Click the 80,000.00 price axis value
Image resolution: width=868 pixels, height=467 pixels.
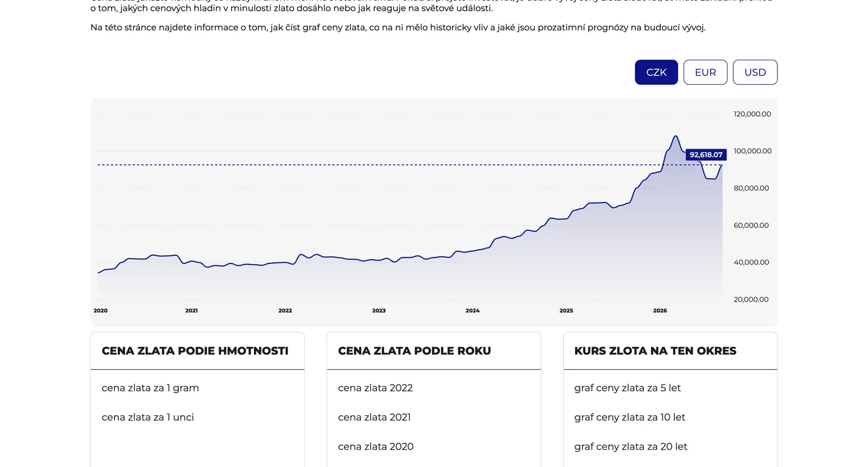[x=751, y=188]
